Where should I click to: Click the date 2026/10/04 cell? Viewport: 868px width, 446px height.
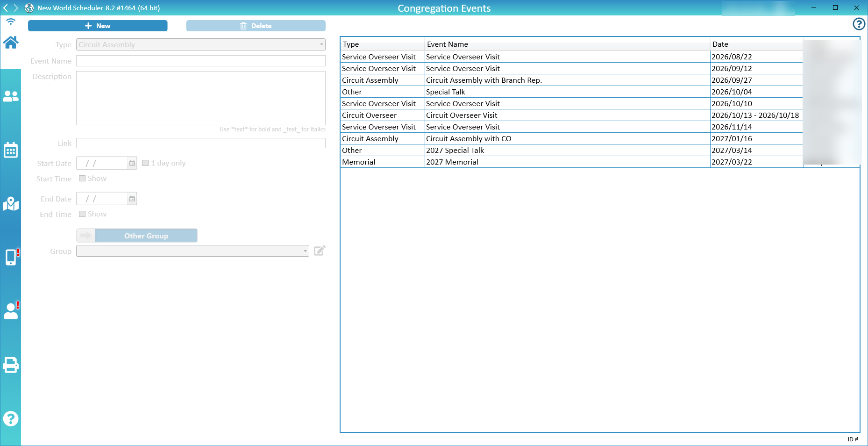(x=756, y=92)
